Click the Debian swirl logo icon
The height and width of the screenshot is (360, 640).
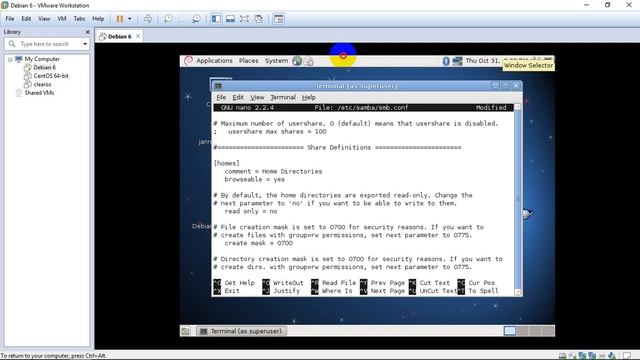[x=188, y=61]
